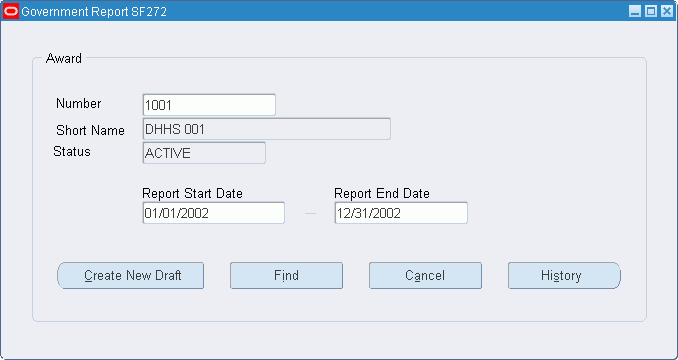Minimize the Government Report SF272 window

[x=635, y=11]
